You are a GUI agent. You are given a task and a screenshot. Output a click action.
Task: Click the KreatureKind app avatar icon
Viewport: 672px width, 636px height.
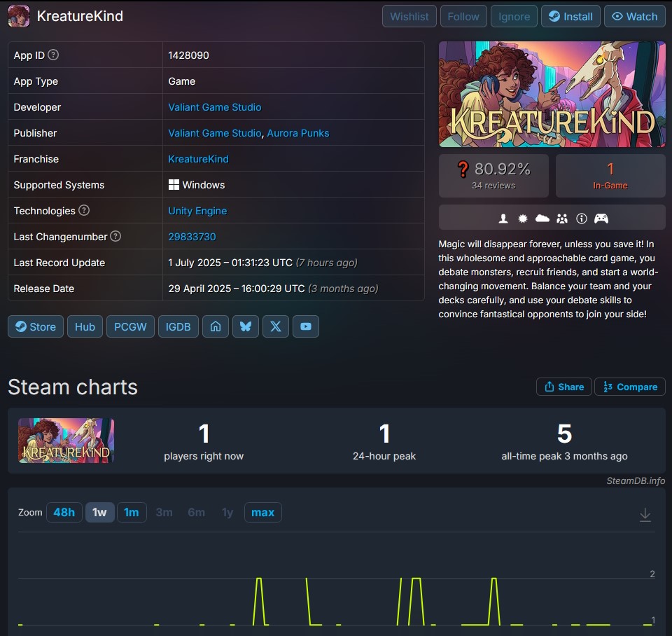[x=19, y=16]
